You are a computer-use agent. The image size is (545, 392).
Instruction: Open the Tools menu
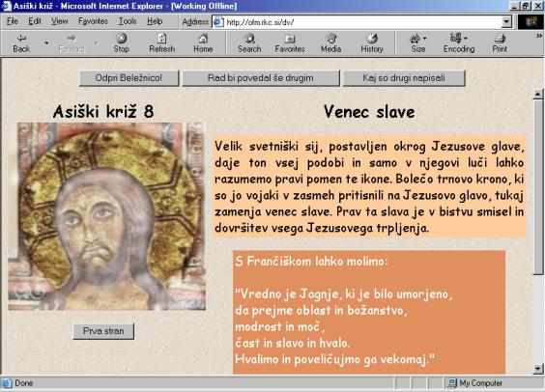[x=128, y=21]
